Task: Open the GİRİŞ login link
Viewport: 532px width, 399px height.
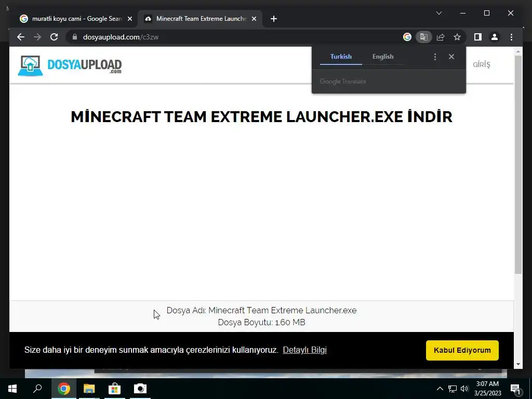Action: point(482,64)
